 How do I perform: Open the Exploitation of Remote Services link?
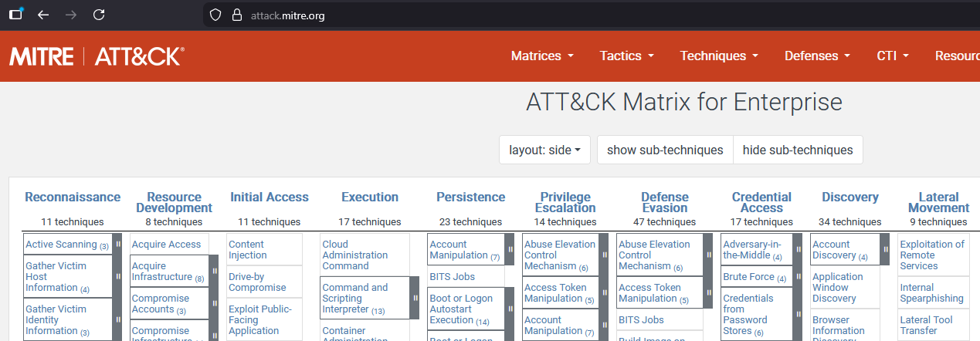(x=932, y=255)
